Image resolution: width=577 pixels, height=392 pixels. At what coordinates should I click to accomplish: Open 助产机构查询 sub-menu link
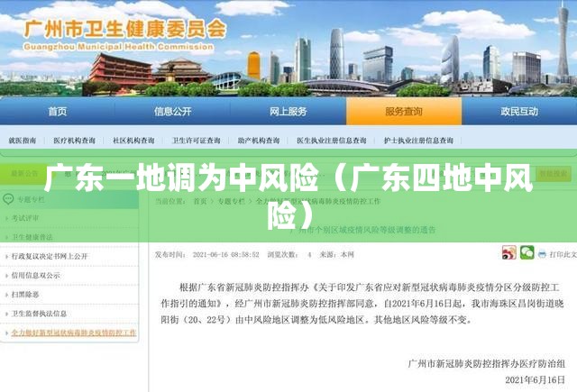coord(259,141)
